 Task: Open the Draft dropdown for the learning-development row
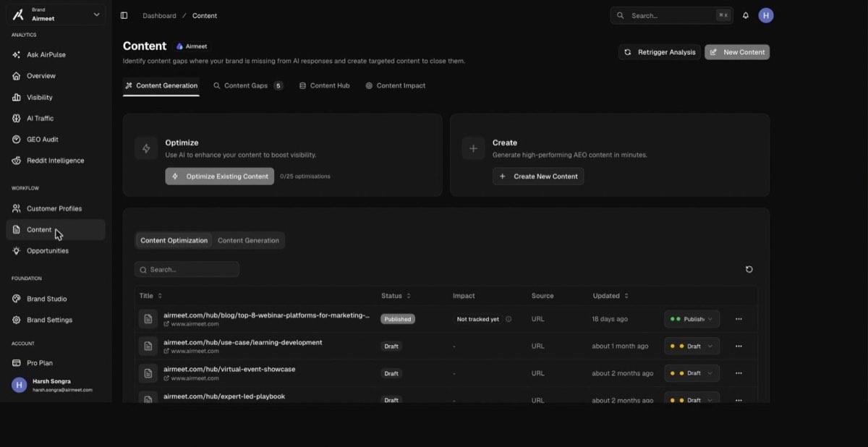tap(692, 346)
